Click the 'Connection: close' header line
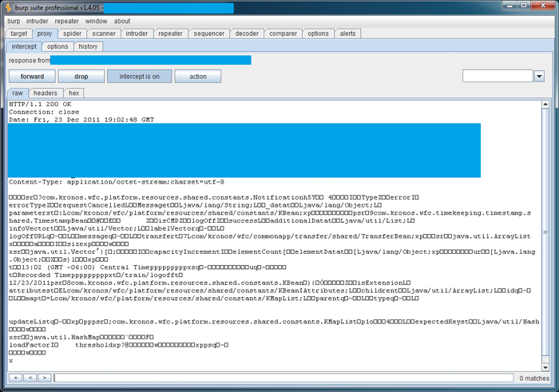559x392 pixels. [44, 112]
